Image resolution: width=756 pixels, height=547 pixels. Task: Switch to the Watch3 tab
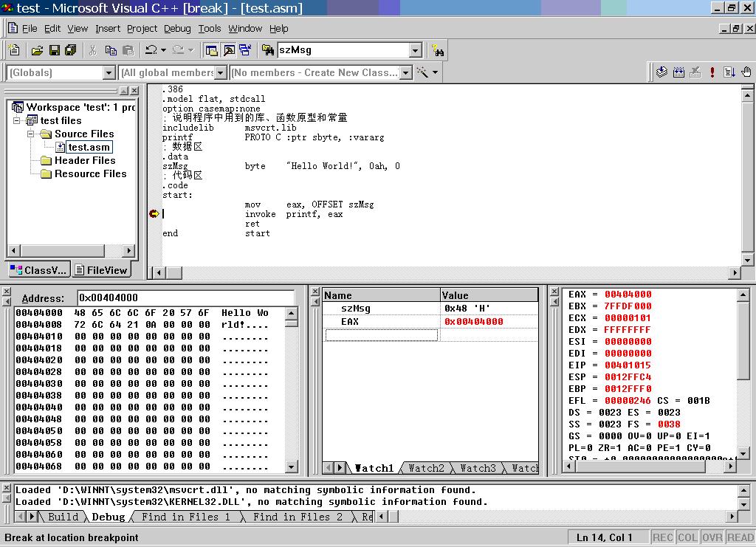[x=478, y=468]
